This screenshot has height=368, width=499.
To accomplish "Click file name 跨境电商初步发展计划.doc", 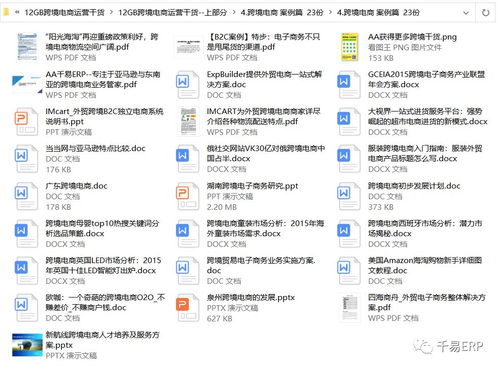I will (414, 186).
